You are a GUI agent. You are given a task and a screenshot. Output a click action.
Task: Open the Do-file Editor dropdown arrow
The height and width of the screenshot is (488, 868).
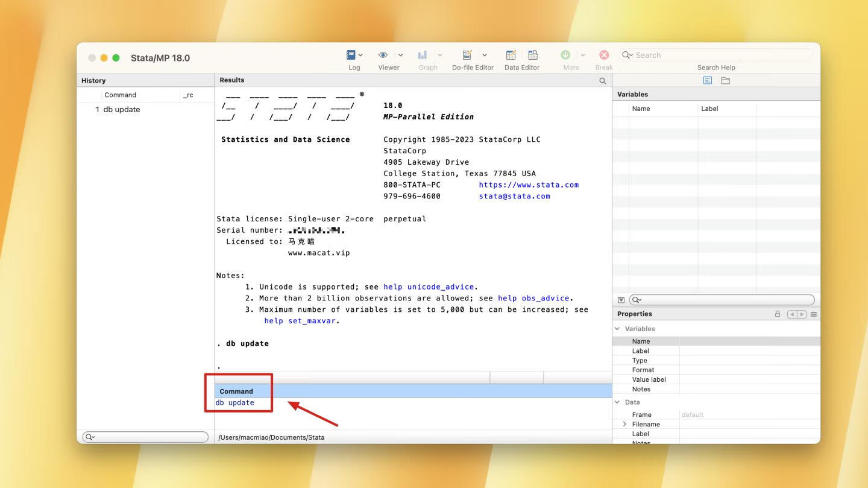[485, 55]
